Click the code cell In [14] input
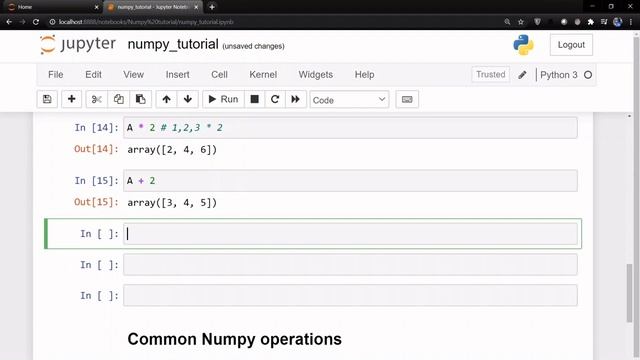This screenshot has width=640, height=360. click(350, 128)
